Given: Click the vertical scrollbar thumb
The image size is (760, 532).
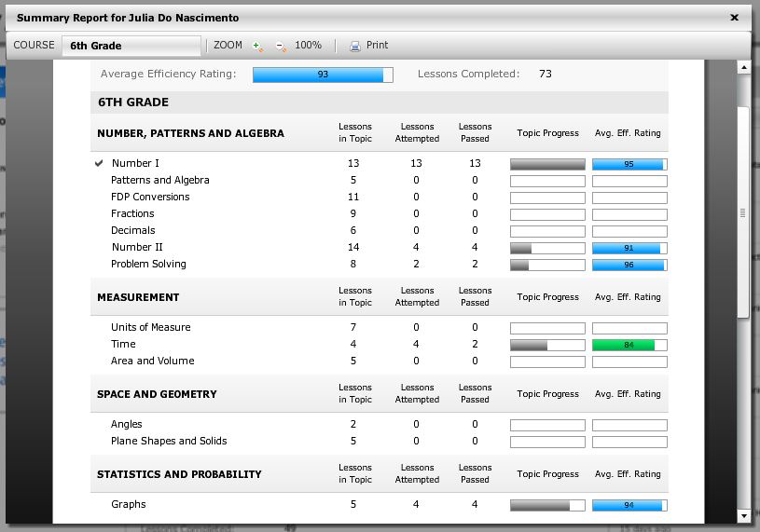Looking at the screenshot, I should pos(743,212).
